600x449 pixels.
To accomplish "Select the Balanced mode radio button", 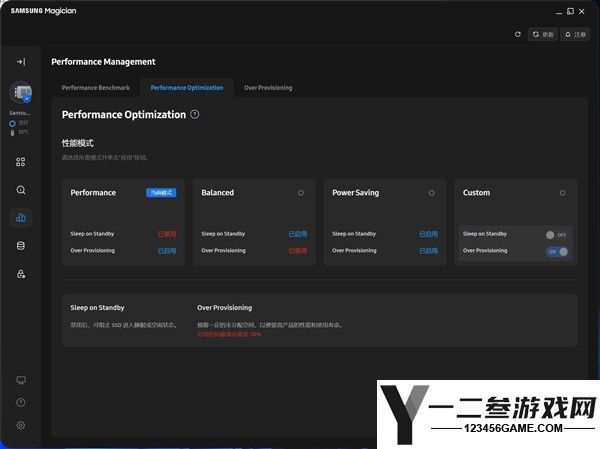I will click(x=301, y=193).
